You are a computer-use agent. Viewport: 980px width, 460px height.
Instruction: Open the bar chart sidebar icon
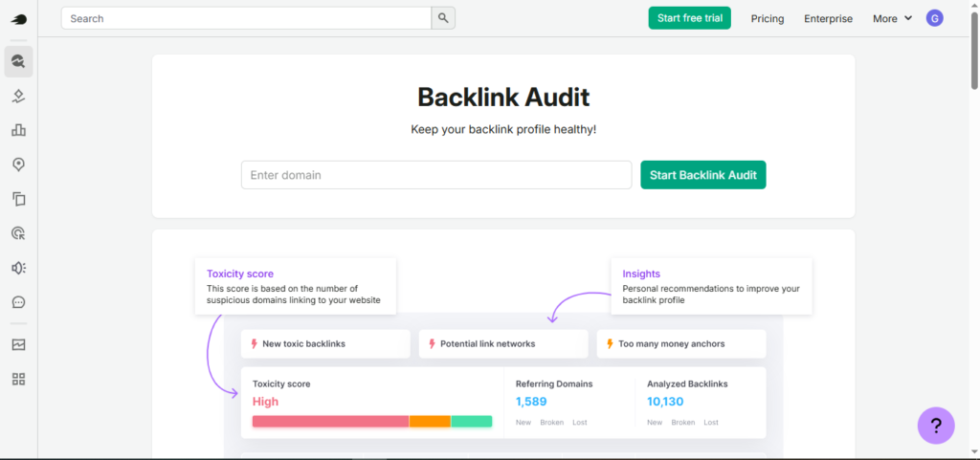(19, 130)
